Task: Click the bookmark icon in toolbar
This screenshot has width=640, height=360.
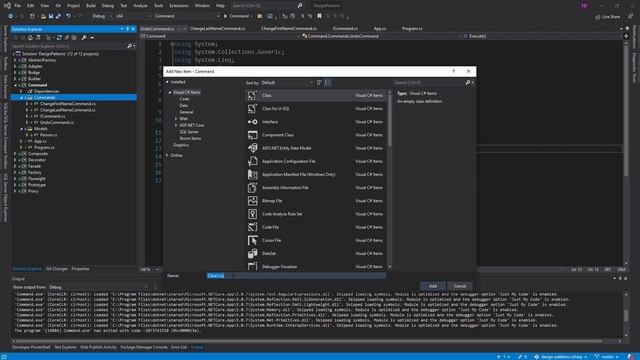Action: 320,16
